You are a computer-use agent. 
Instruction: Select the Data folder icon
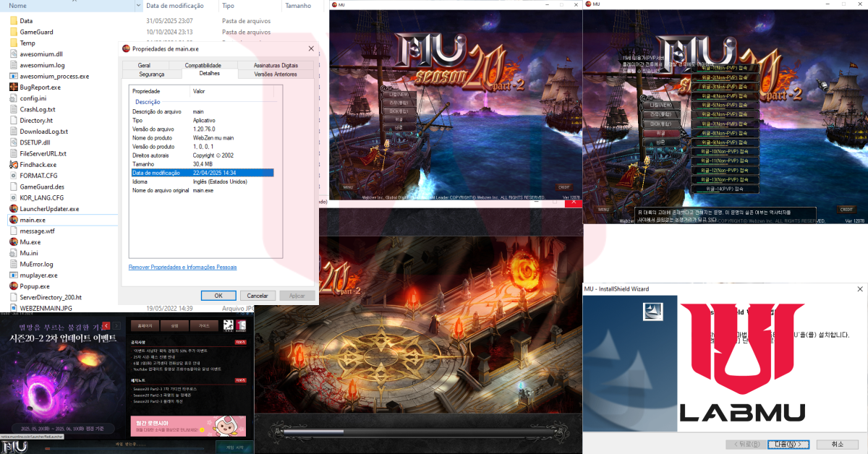coord(14,21)
